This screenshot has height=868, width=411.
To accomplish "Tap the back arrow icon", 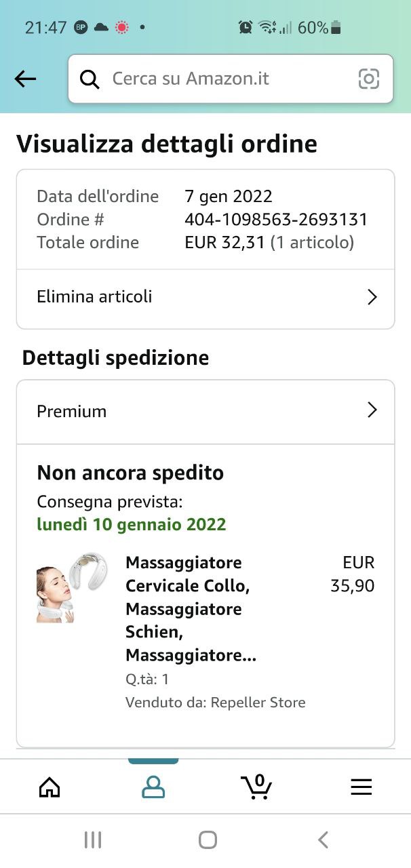I will [25, 79].
